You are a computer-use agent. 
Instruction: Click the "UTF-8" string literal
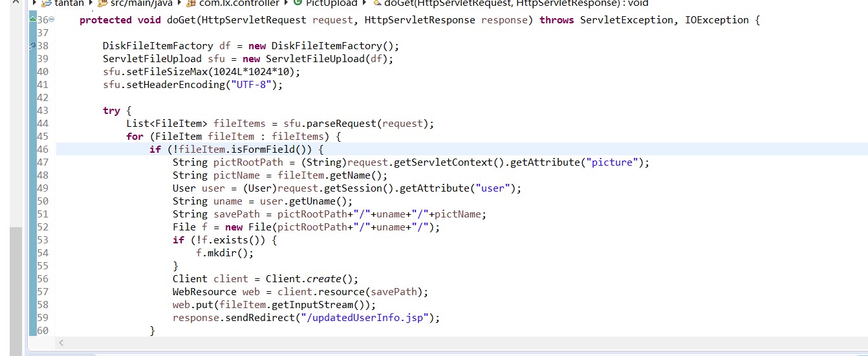[254, 85]
